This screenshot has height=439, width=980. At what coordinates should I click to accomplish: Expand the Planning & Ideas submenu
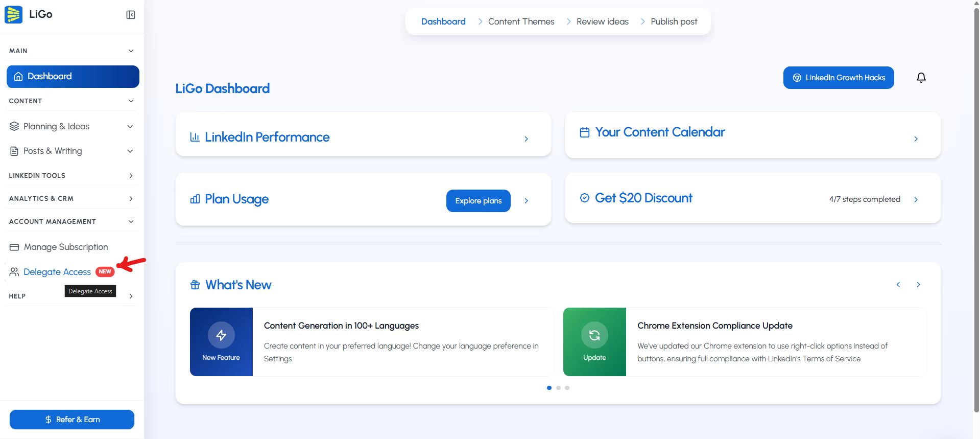[x=130, y=127]
